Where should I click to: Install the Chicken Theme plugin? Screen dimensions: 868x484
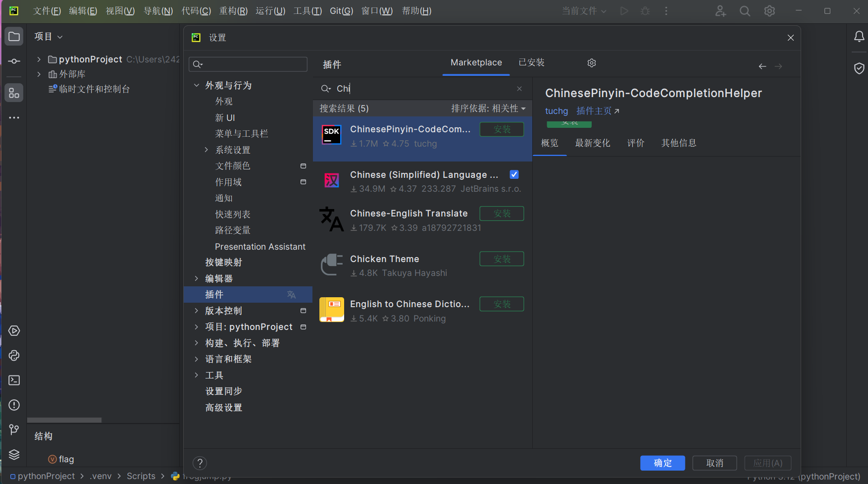[502, 259]
